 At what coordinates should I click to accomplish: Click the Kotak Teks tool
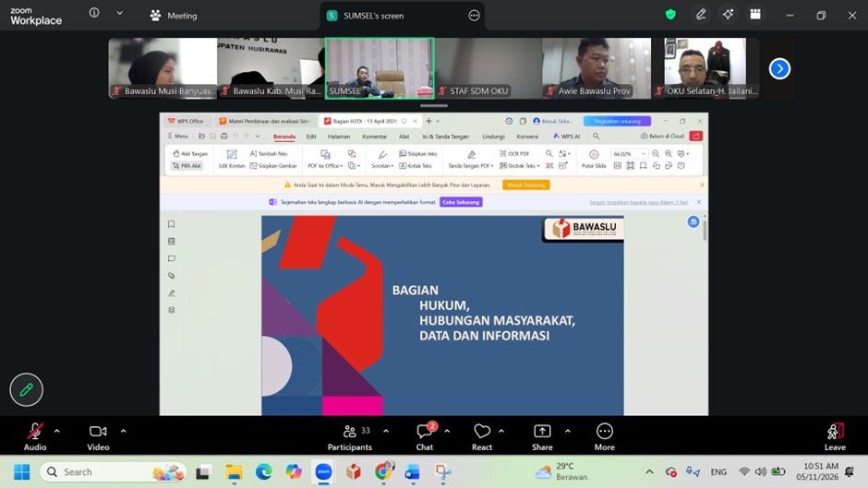click(x=416, y=165)
